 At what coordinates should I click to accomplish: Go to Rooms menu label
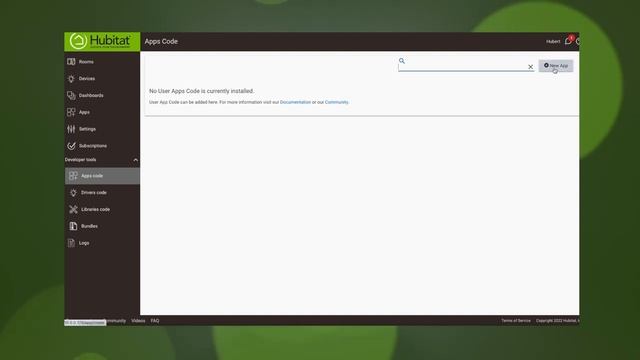[x=86, y=62]
